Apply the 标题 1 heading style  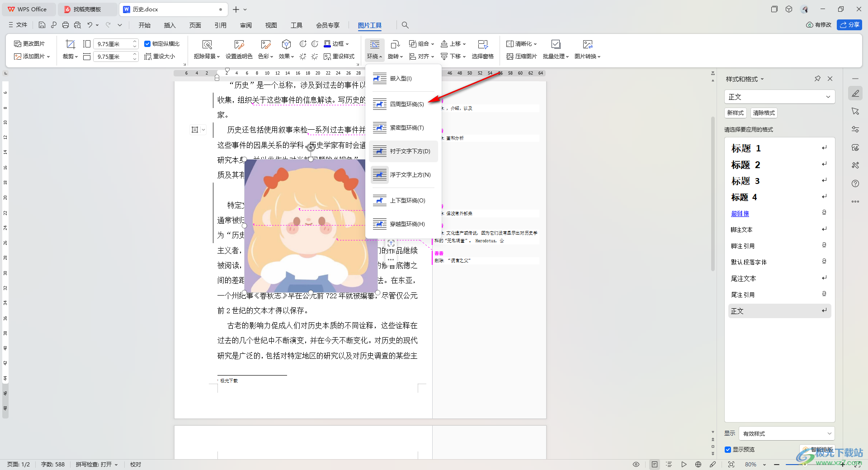coord(779,148)
